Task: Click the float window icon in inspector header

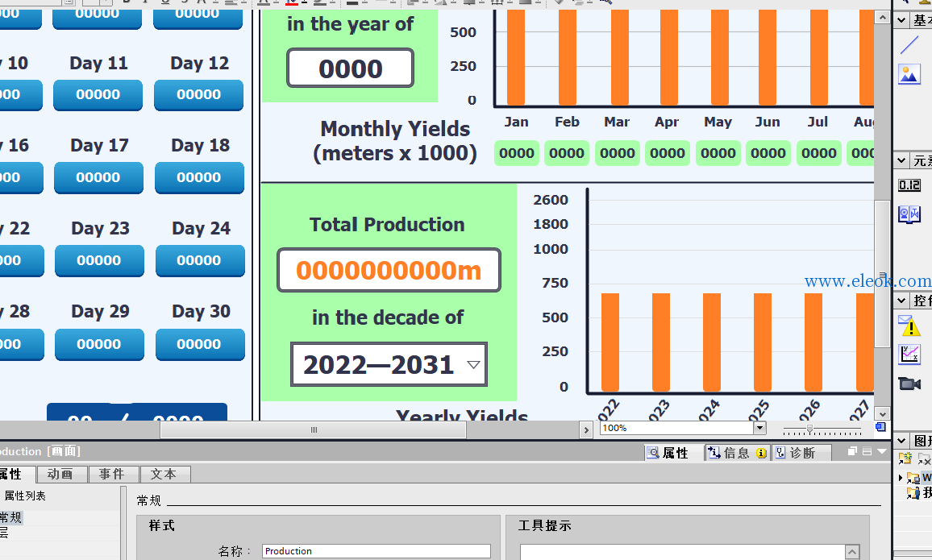Action: [x=851, y=451]
